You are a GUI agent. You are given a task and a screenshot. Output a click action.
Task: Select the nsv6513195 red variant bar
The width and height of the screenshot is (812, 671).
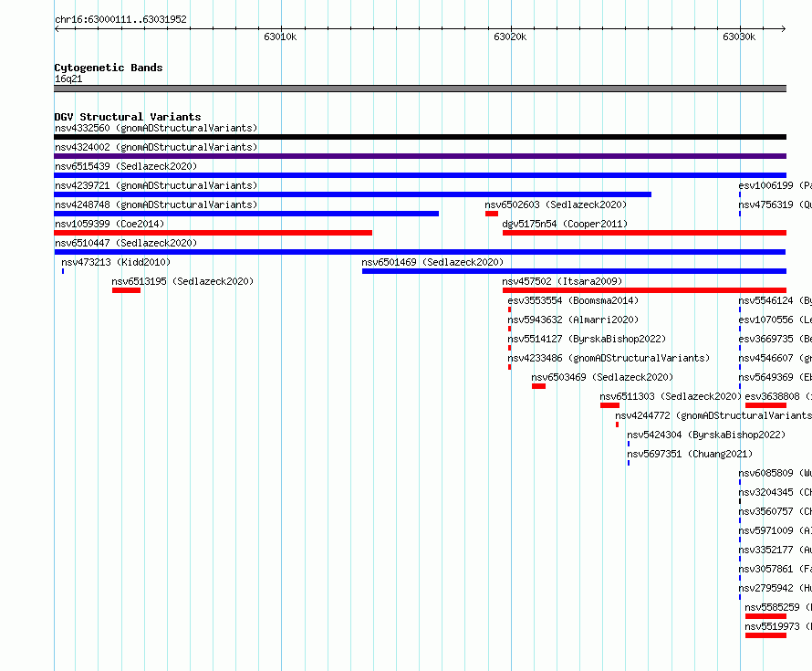coord(126,290)
